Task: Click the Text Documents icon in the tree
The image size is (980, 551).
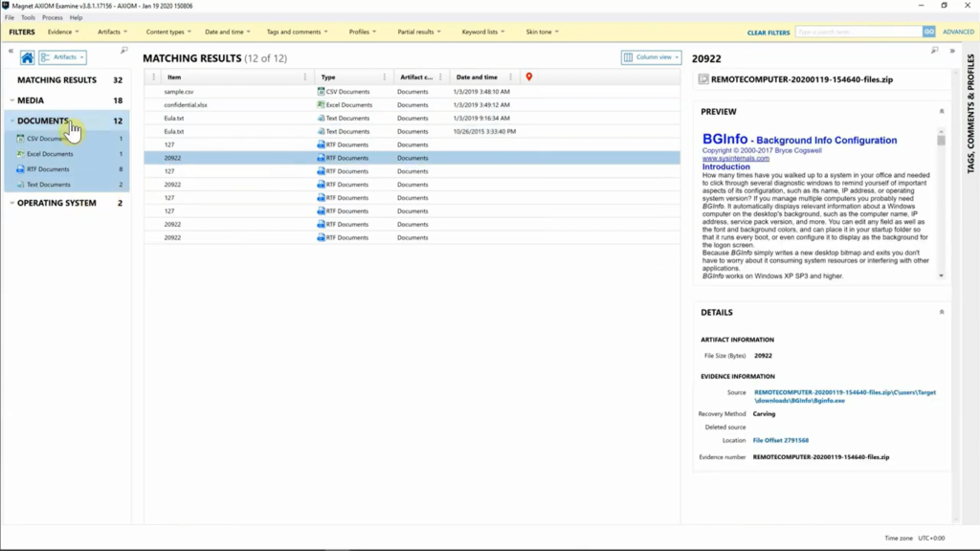Action: coord(21,185)
